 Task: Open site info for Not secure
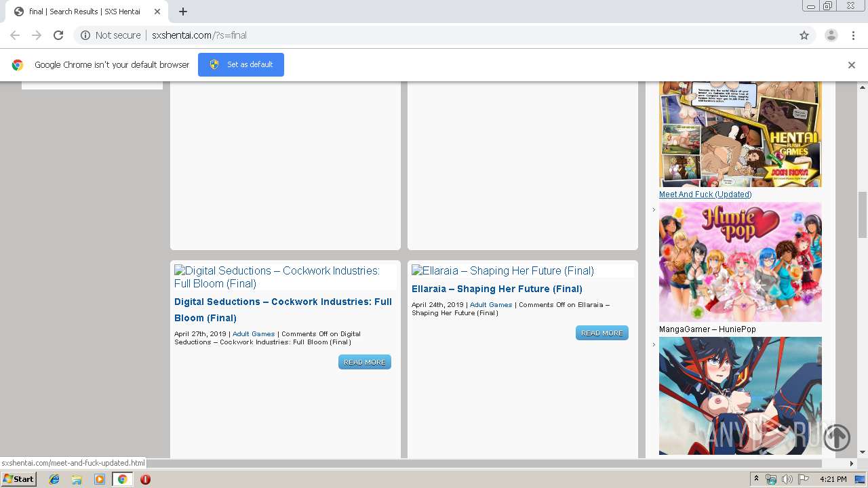pos(111,35)
